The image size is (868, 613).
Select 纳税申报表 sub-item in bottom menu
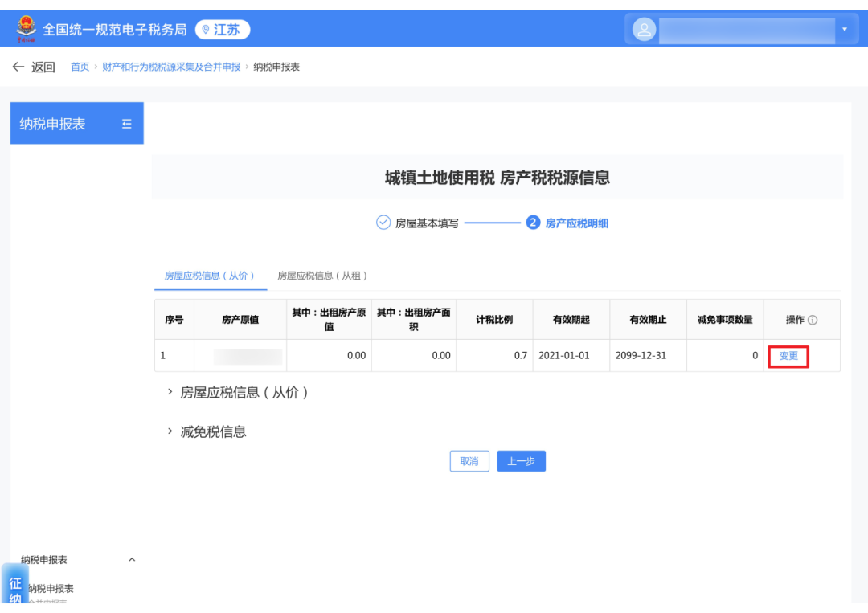pos(51,589)
